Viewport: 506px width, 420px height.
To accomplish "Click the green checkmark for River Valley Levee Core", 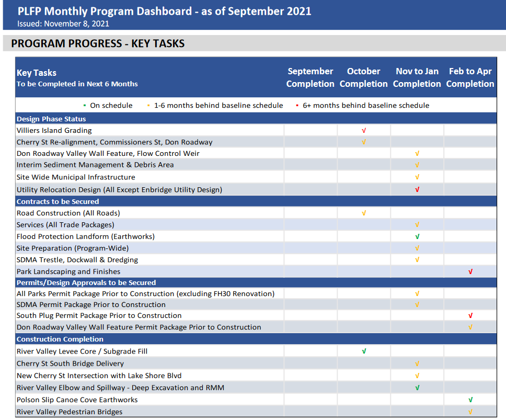I will point(364,351).
